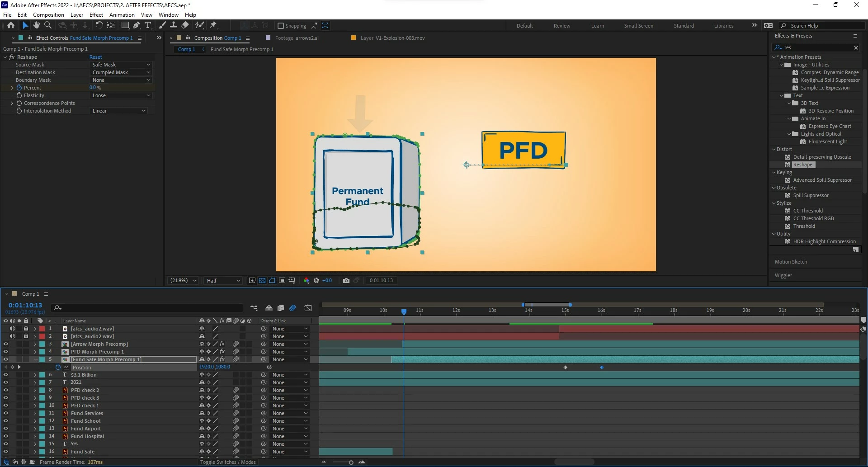Image resolution: width=868 pixels, height=467 pixels.
Task: Hide the Arrow Morph Precomp layer
Action: (x=5, y=344)
